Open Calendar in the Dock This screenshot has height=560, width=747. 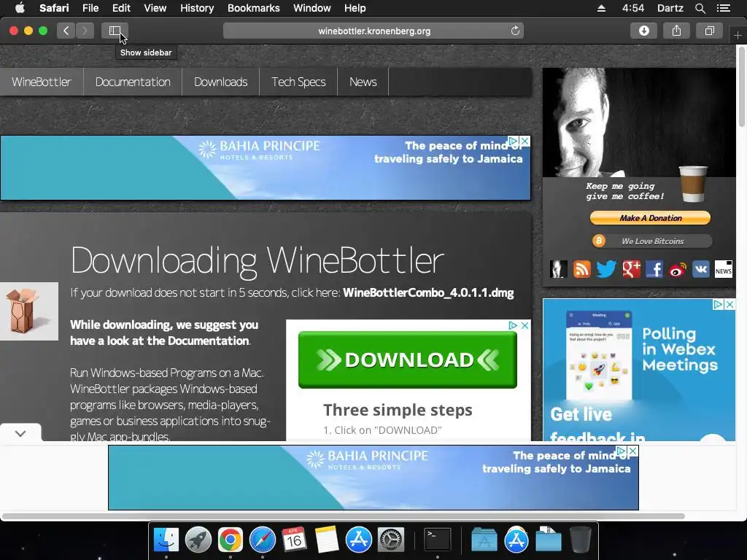coord(294,540)
